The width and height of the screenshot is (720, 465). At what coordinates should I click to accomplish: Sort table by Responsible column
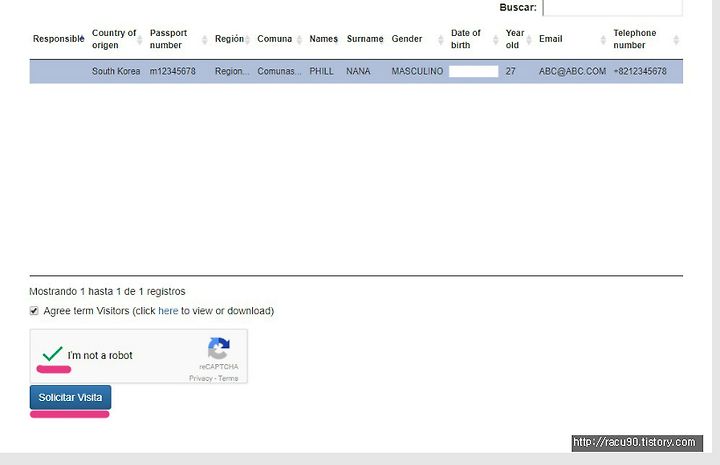[59, 39]
